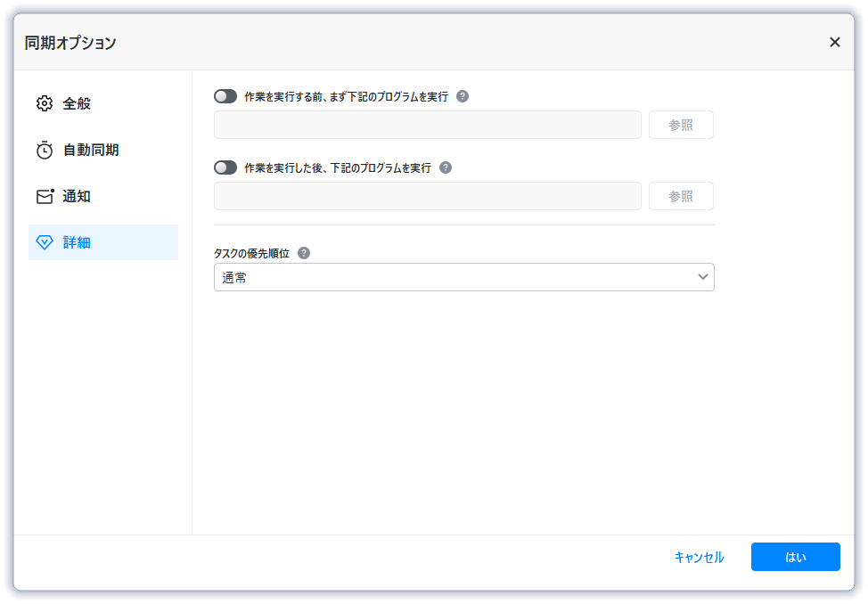Open the タスクの優先順位 dropdown

463,277
